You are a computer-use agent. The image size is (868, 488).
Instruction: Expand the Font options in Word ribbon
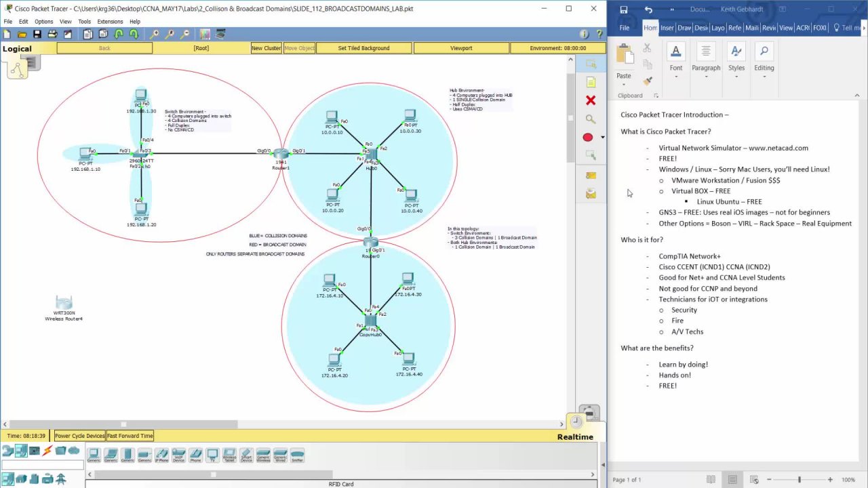point(676,75)
